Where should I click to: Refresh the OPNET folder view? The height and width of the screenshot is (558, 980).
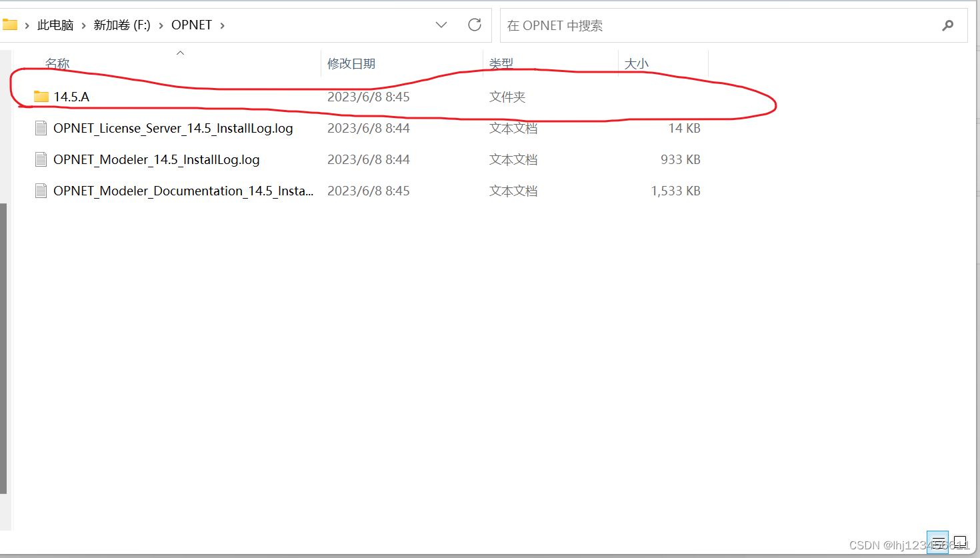pos(475,24)
